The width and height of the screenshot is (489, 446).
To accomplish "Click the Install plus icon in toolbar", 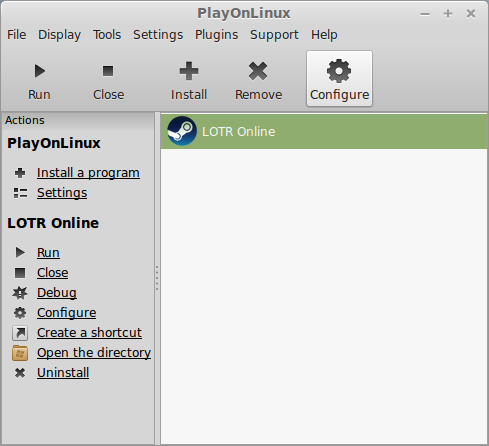I will [189, 71].
